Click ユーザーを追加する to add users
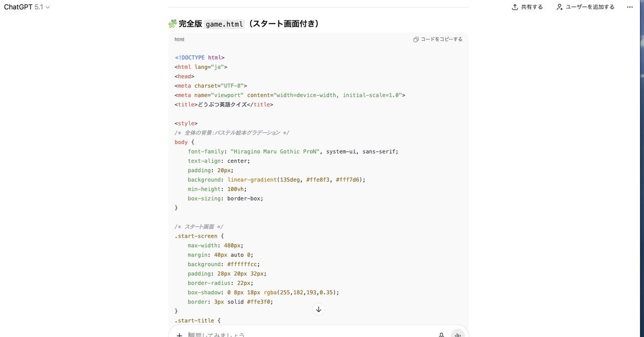This screenshot has height=337, width=644. [x=585, y=7]
